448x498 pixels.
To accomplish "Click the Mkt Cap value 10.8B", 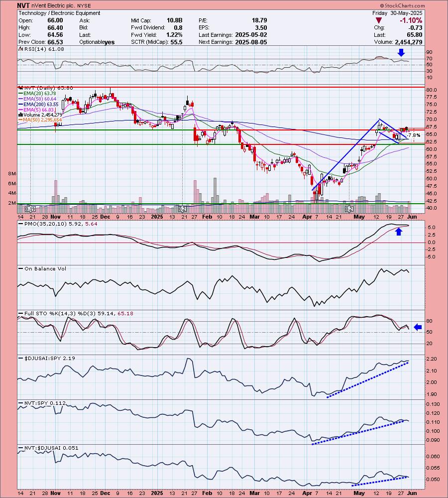I will point(175,20).
